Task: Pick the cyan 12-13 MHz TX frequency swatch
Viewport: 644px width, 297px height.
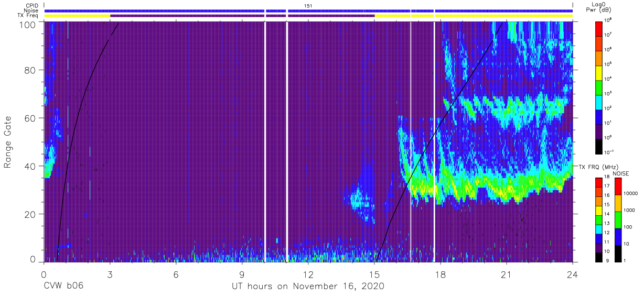Action: (x=599, y=229)
